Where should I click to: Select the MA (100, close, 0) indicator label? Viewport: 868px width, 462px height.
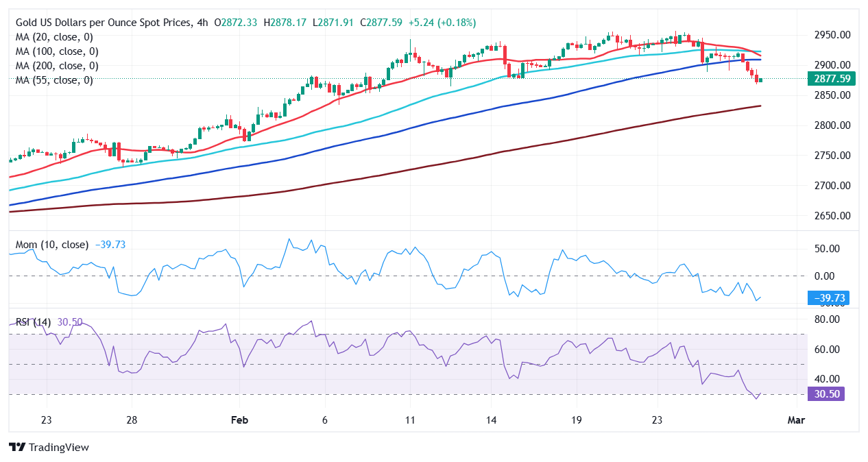57,51
